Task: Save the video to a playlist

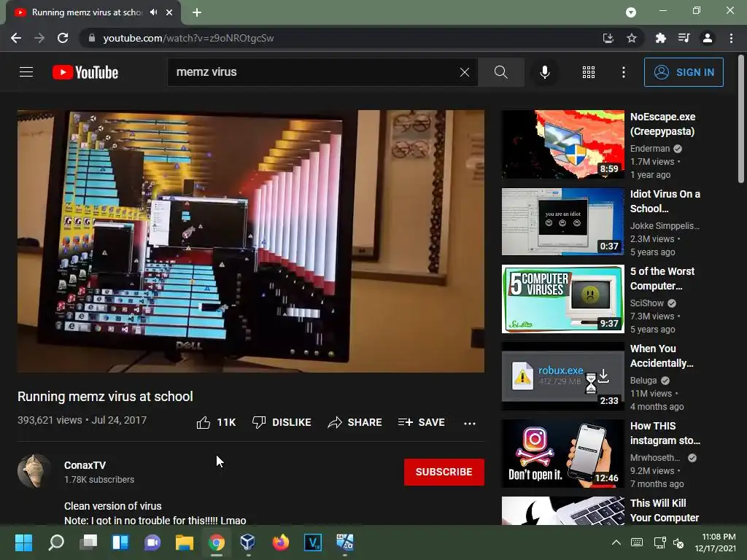Action: 421,422
